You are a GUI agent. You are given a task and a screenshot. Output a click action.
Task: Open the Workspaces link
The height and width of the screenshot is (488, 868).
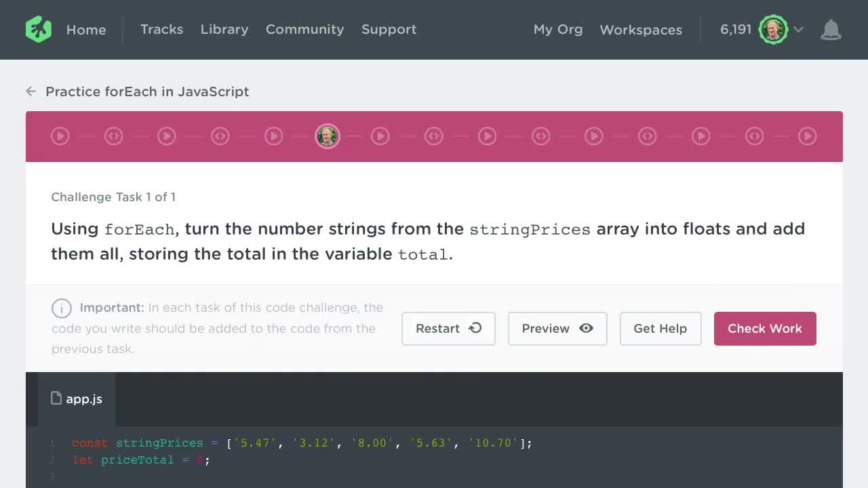pyautogui.click(x=640, y=30)
